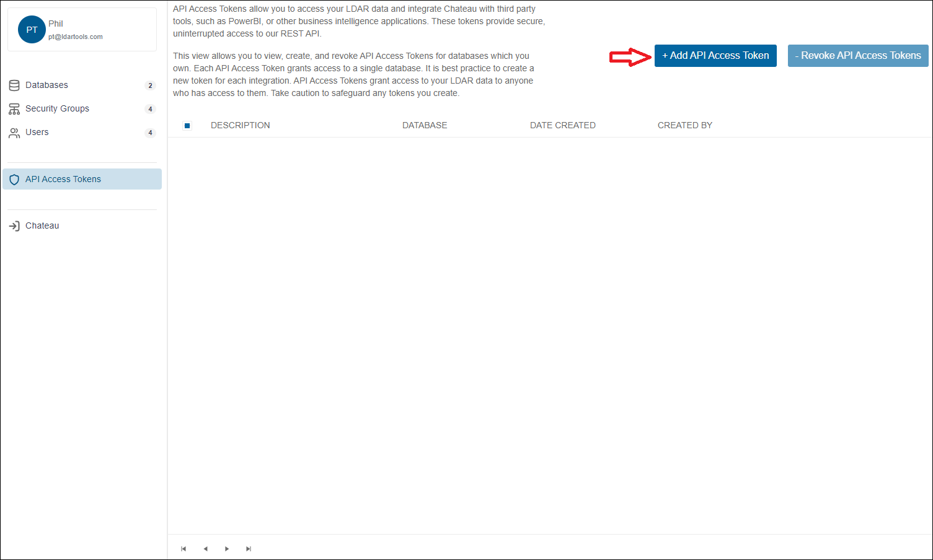
Task: Go to last page of token list
Action: tap(249, 549)
